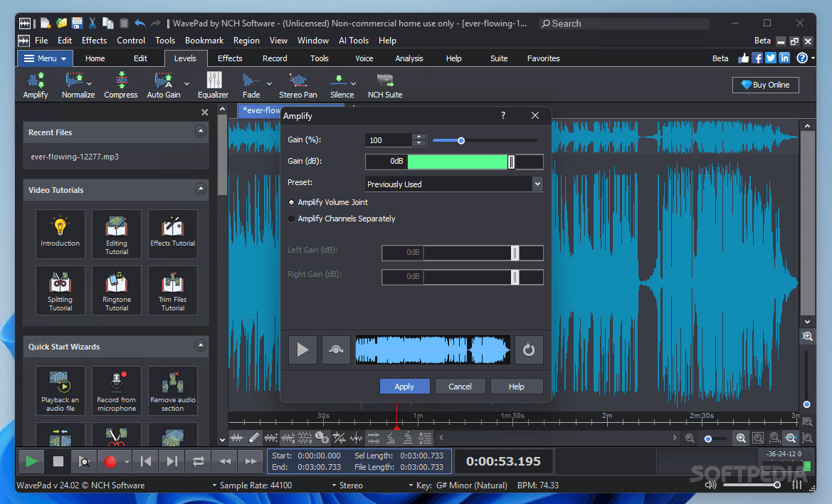Open the Introduction video tutorial
This screenshot has height=504, width=832.
tap(60, 233)
